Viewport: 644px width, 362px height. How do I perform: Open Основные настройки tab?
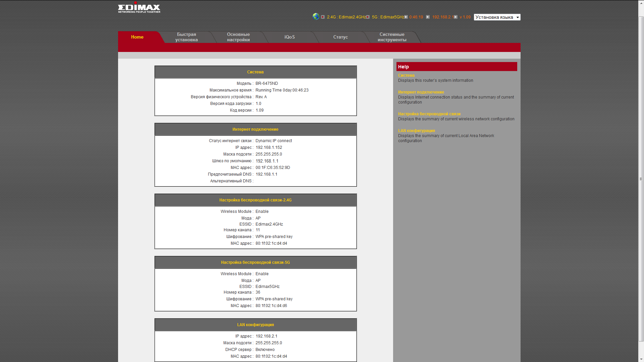click(x=238, y=37)
